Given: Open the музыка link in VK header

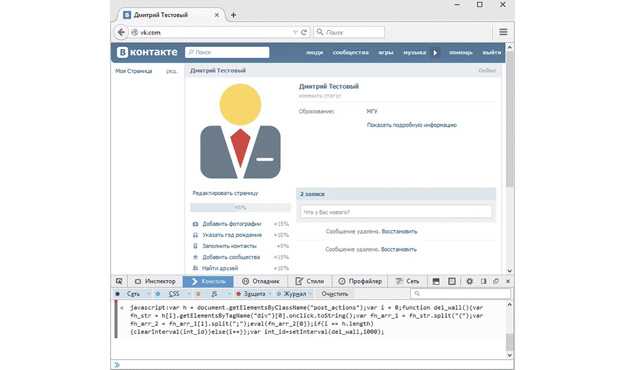Looking at the screenshot, I should tap(415, 53).
